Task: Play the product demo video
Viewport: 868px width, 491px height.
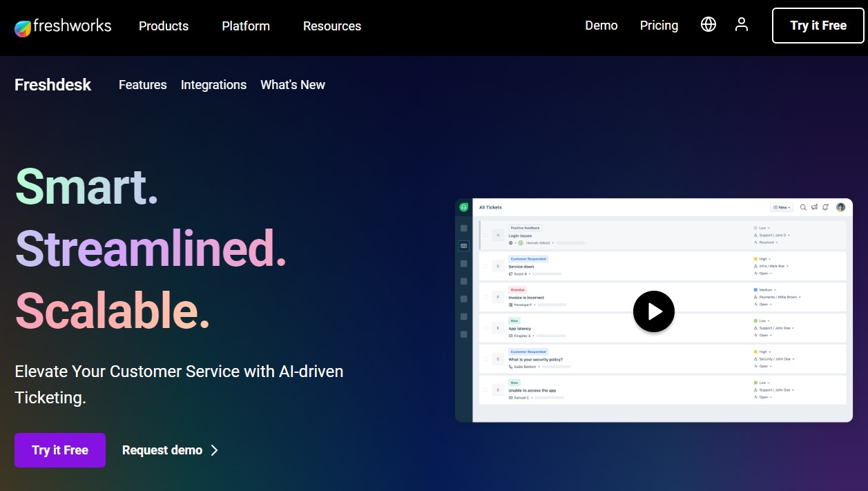Action: pos(653,311)
